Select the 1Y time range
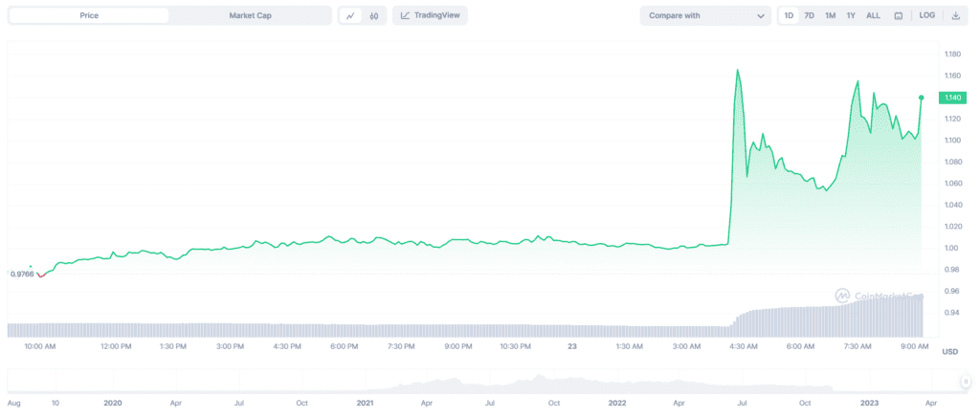The width and height of the screenshot is (980, 419). [x=851, y=15]
